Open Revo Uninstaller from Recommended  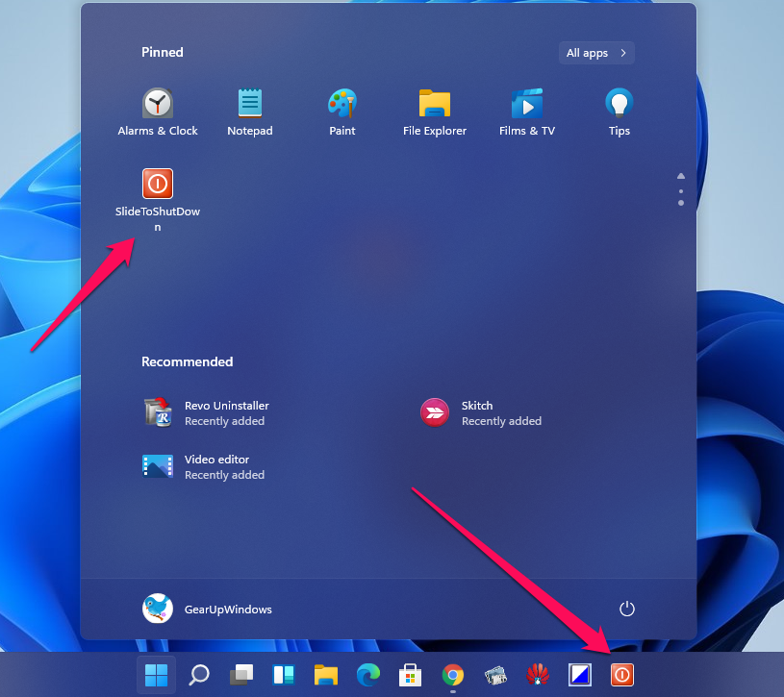(206, 412)
